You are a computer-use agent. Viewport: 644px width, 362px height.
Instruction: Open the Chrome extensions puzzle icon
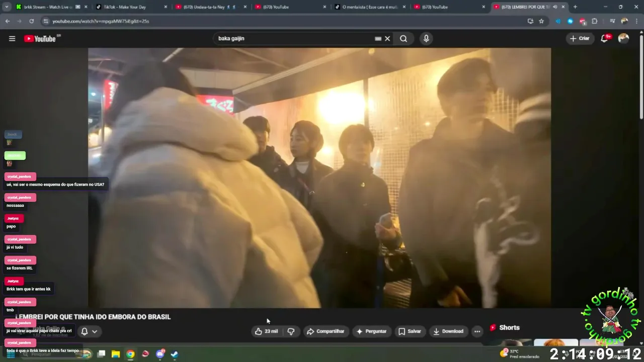point(595,21)
